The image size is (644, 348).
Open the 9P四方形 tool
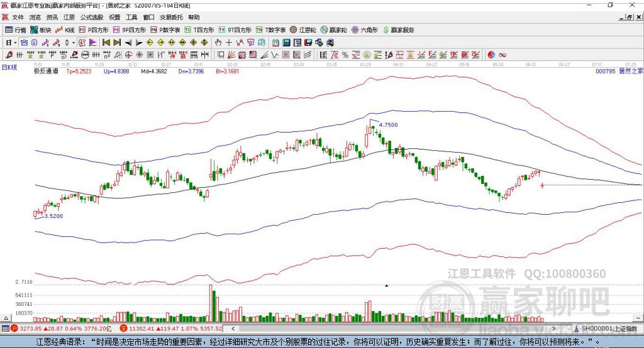pyautogui.click(x=130, y=30)
